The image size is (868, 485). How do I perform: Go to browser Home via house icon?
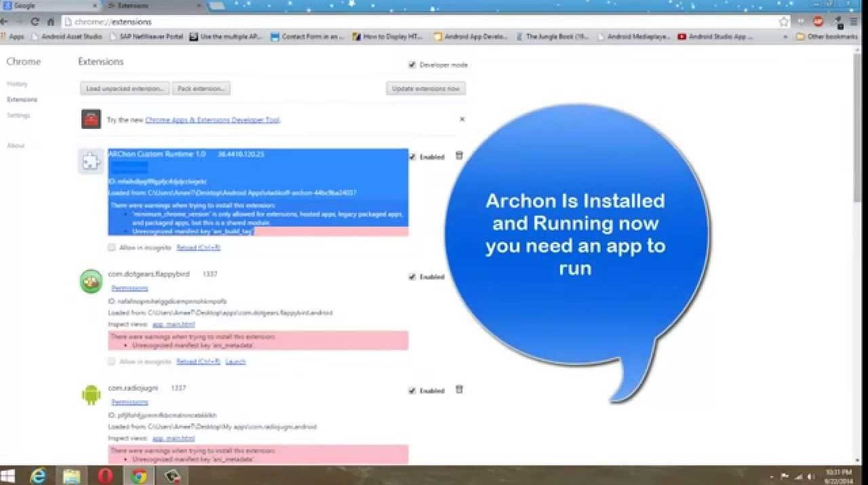[x=50, y=22]
